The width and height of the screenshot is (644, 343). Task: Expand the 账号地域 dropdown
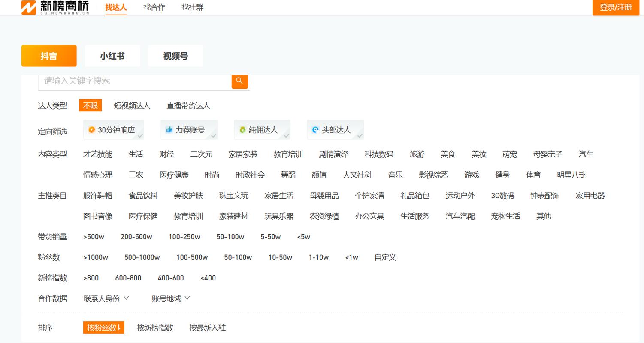171,299
